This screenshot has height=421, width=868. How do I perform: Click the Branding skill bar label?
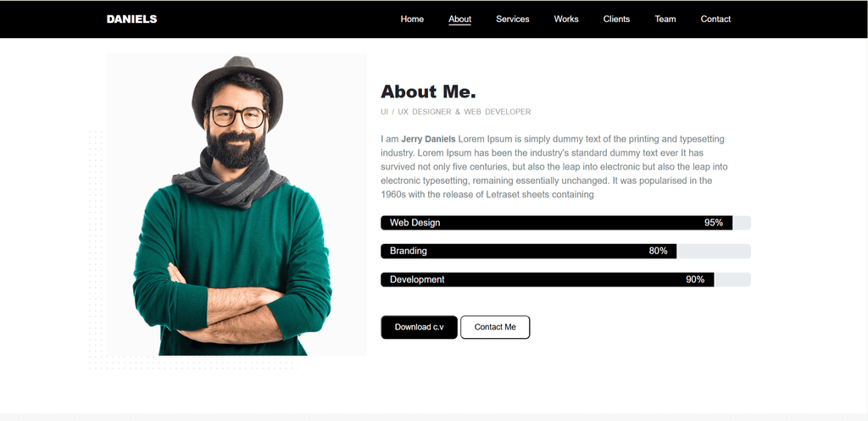(x=408, y=252)
